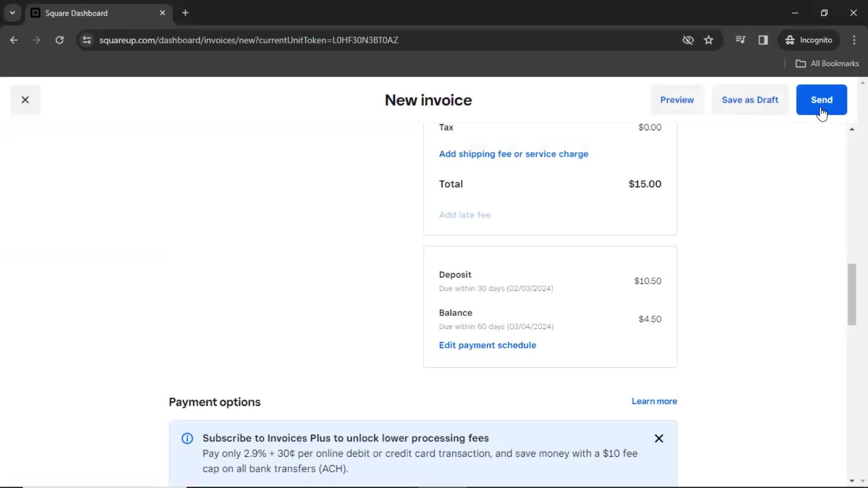Click the Add late fee link
Image resolution: width=868 pixels, height=488 pixels.
[465, 215]
